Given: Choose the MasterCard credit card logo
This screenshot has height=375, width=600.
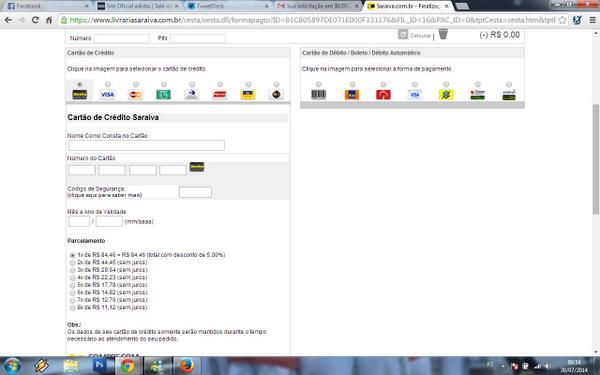Looking at the screenshot, I should click(x=135, y=94).
